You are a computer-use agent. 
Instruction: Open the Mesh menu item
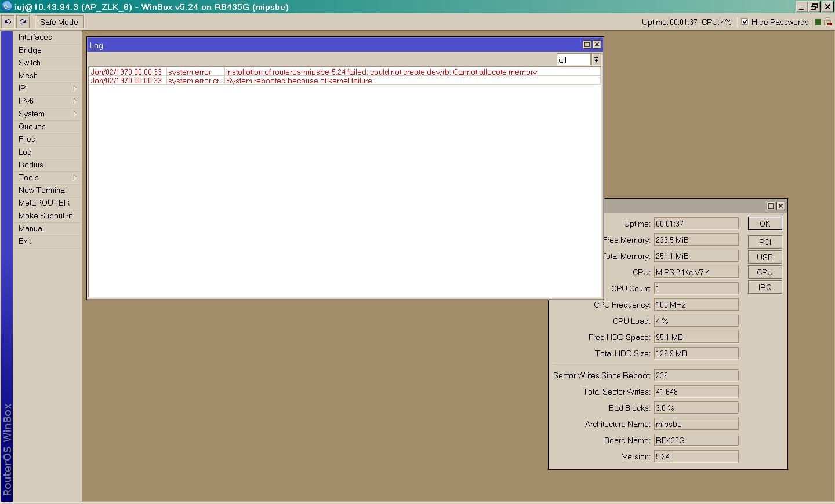click(47, 75)
